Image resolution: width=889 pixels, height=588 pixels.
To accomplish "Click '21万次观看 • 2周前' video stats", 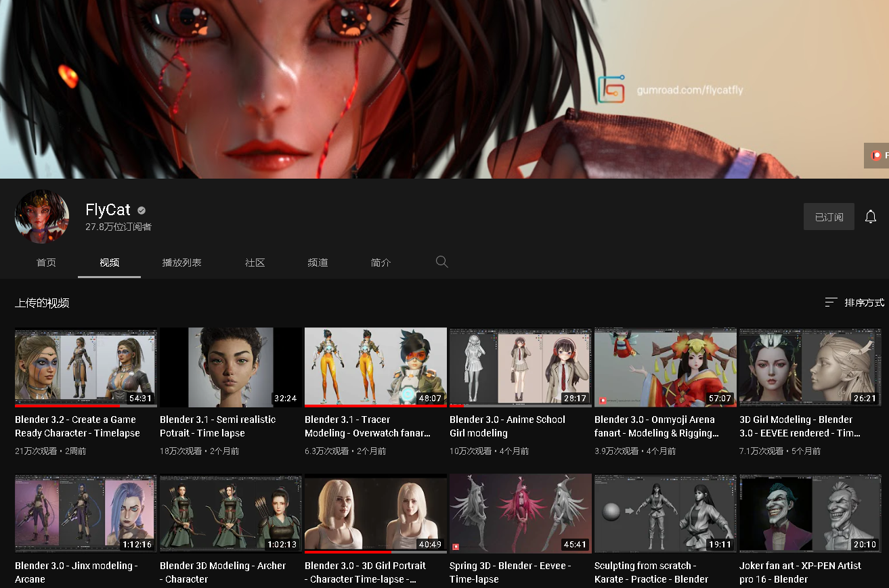I will 50,451.
